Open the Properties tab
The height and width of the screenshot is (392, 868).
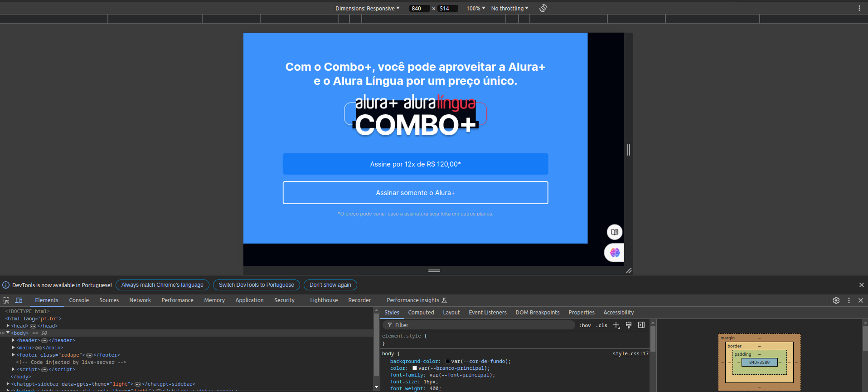[x=582, y=313]
